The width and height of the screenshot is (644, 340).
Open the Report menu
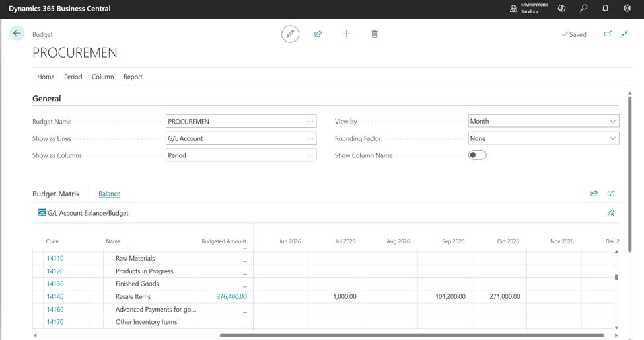(133, 77)
